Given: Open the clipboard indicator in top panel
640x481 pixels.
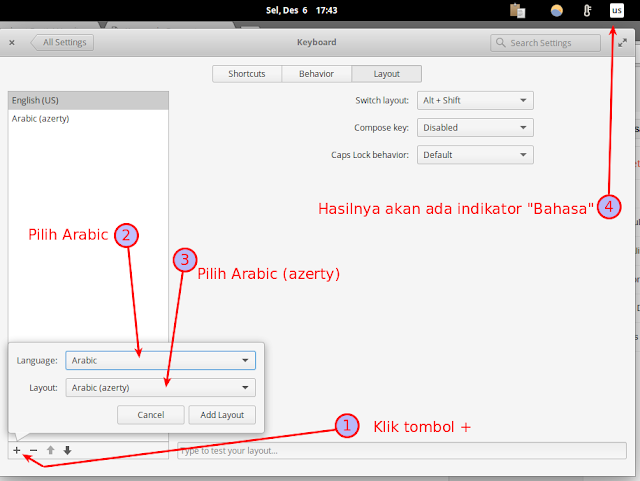Looking at the screenshot, I should tap(518, 11).
